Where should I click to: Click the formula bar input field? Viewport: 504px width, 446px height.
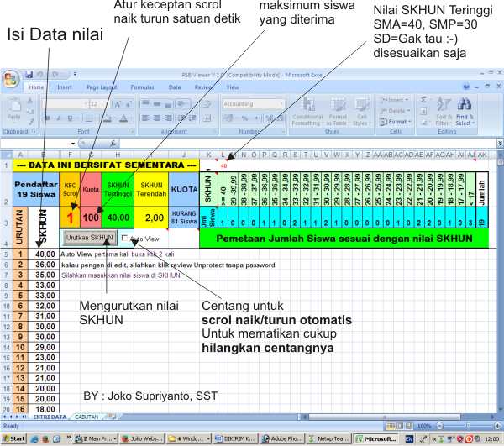[307, 144]
